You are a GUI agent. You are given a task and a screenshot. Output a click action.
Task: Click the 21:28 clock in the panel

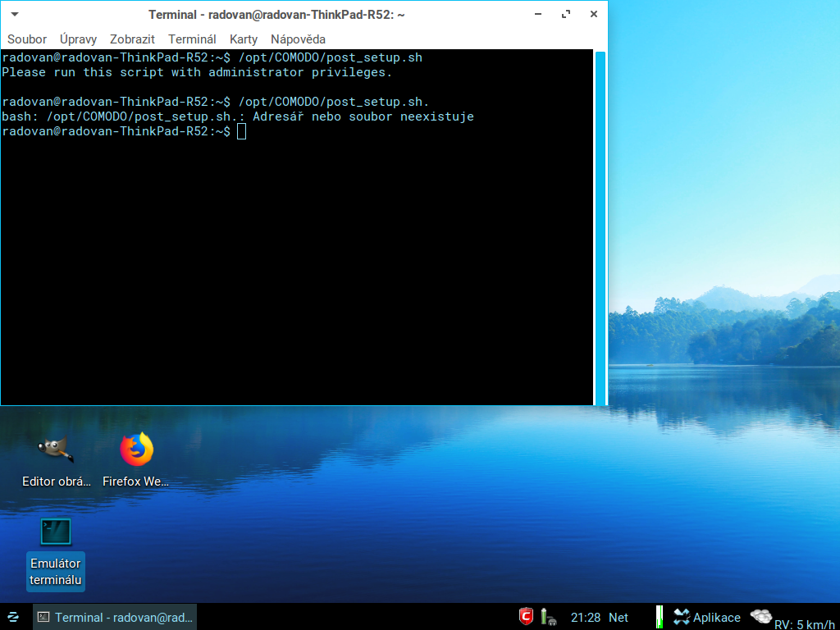click(586, 617)
